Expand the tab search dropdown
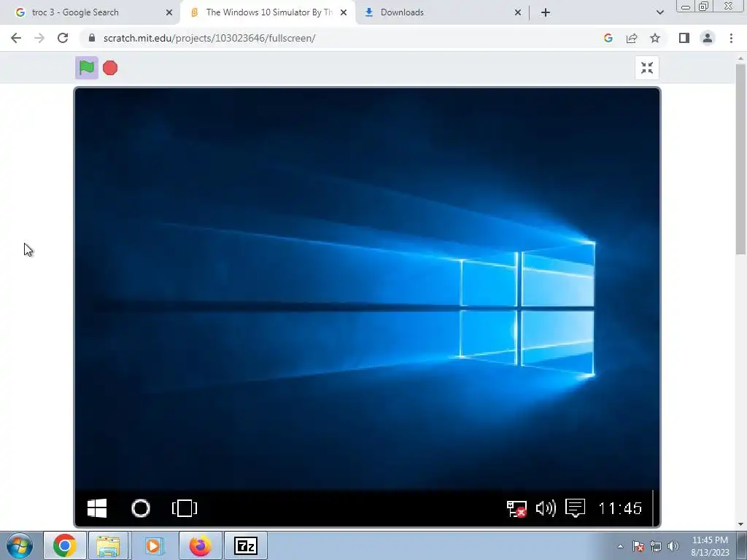The height and width of the screenshot is (560, 747). 659,12
